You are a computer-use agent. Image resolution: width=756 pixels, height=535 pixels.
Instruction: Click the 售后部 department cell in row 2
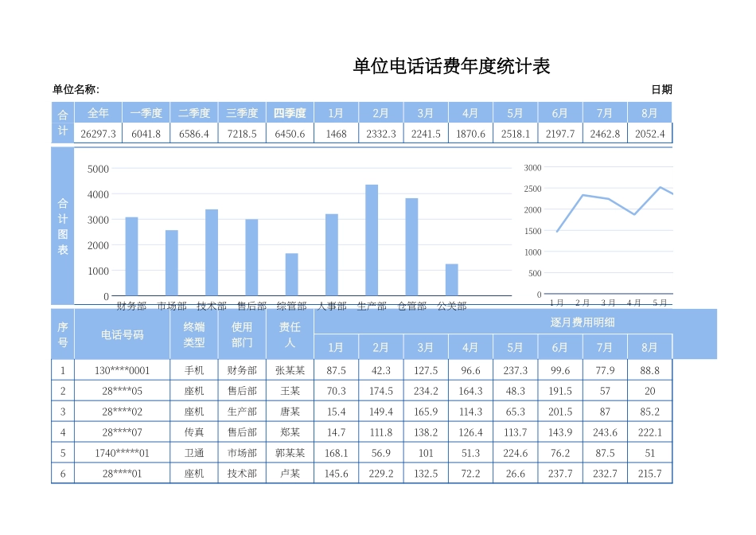(x=241, y=390)
